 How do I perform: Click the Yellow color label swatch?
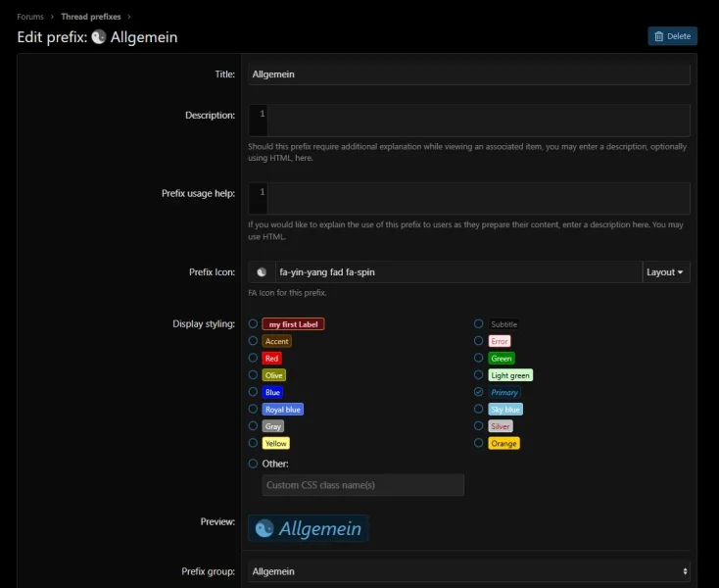(x=275, y=444)
